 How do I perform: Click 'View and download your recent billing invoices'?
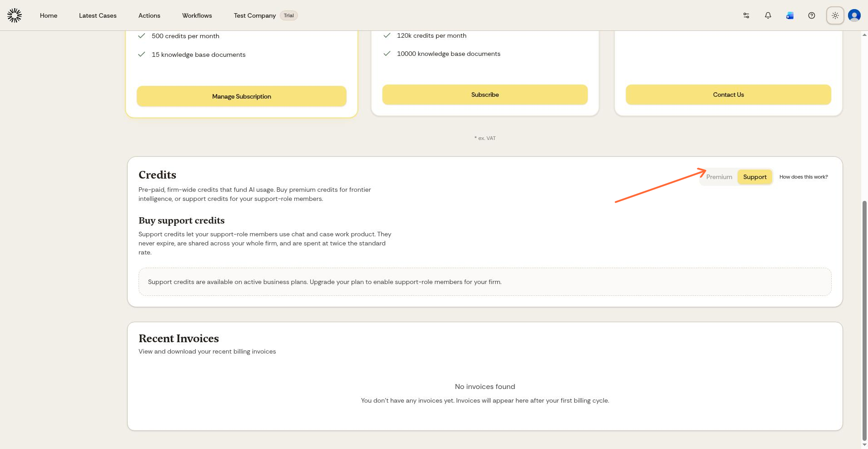(207, 351)
